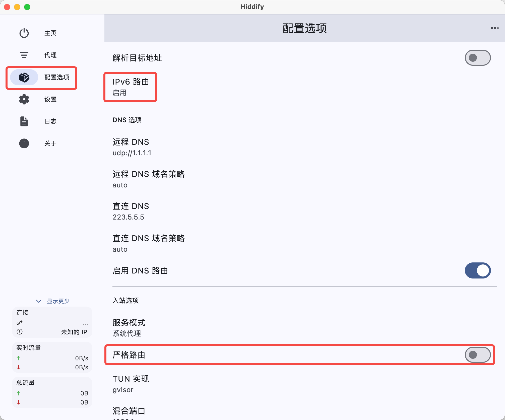Click the 实时流量 card title
Viewport: 505px width, 420px height.
pos(28,347)
